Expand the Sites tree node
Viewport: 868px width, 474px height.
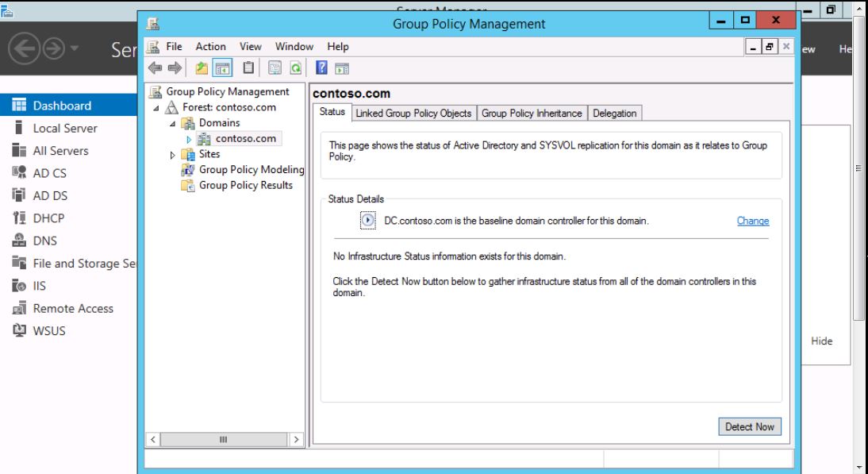[x=173, y=155]
